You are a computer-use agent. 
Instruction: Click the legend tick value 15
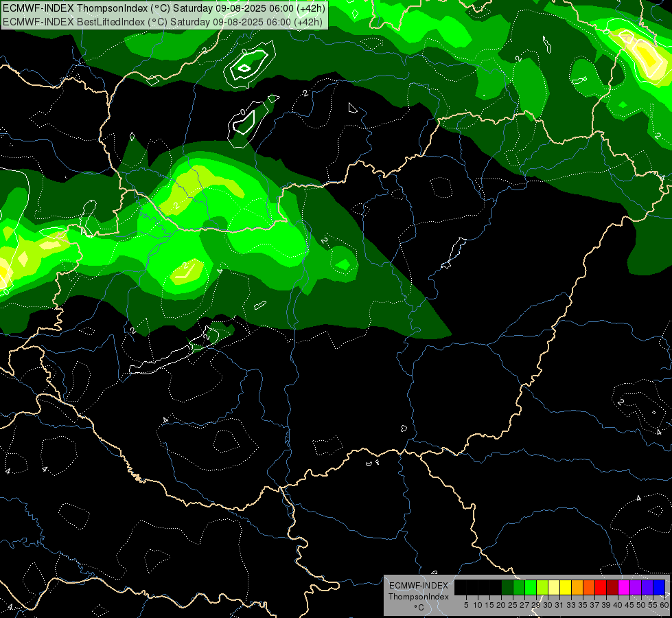[489, 605]
